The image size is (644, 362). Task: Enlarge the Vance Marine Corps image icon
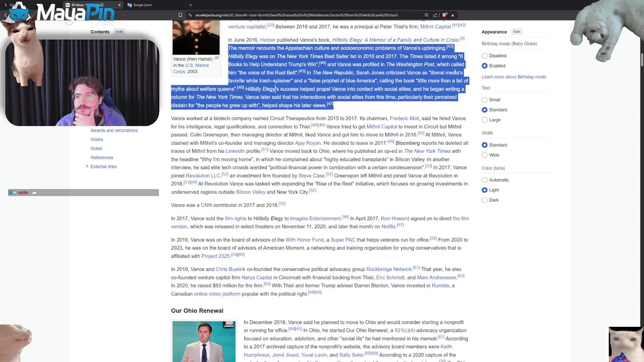217,58
